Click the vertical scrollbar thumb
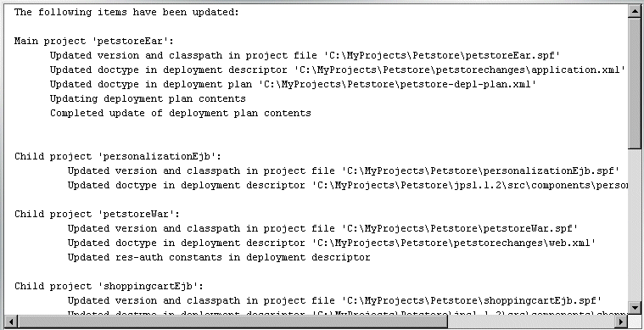This screenshot has height=330, width=644. (x=635, y=83)
